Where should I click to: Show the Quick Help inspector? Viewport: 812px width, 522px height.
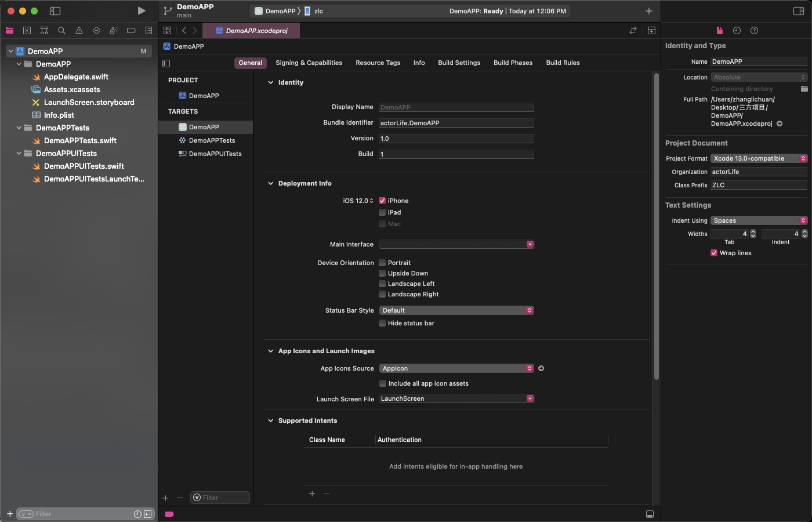click(754, 31)
